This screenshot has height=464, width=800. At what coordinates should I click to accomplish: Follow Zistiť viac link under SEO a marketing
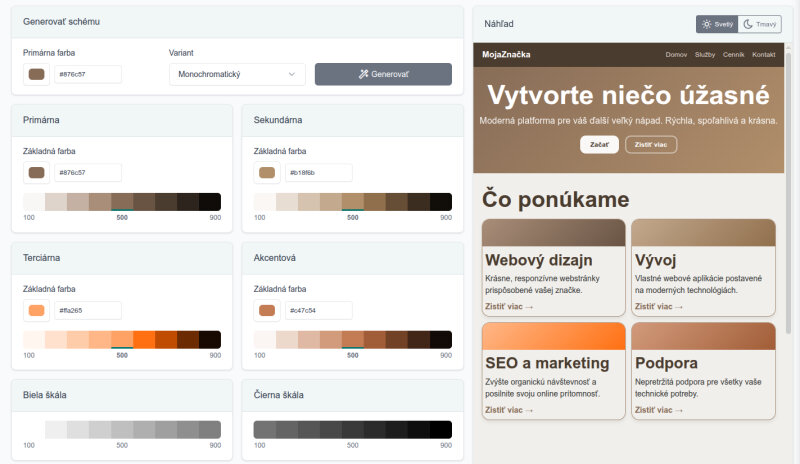(509, 410)
